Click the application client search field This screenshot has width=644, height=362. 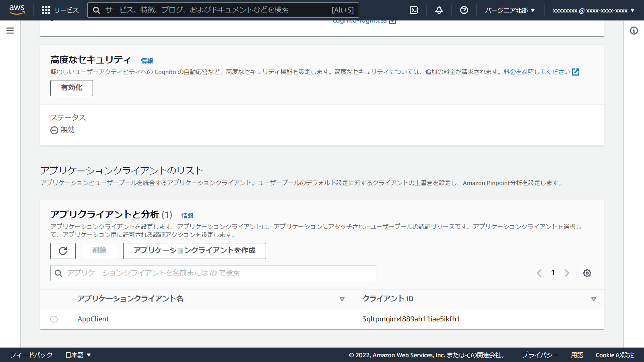213,273
